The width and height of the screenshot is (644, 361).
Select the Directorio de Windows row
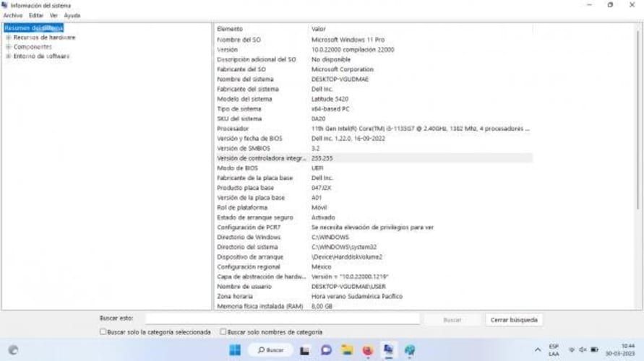click(x=374, y=237)
